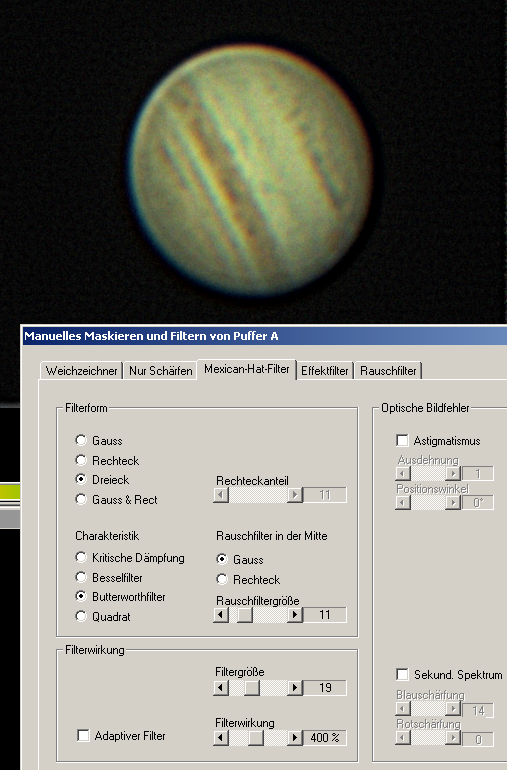The height and width of the screenshot is (770, 507).
Task: Open the Nur Schärfen tab
Action: point(160,370)
